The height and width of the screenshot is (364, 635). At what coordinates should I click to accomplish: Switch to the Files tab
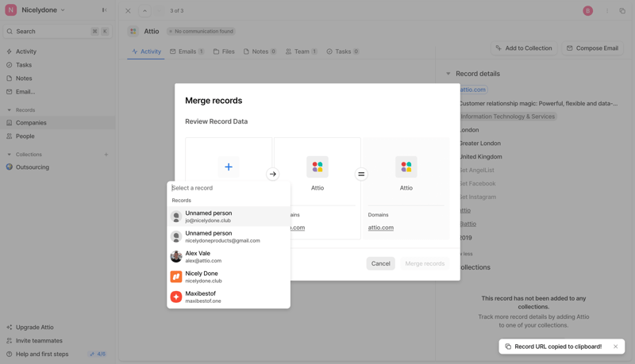(x=224, y=52)
